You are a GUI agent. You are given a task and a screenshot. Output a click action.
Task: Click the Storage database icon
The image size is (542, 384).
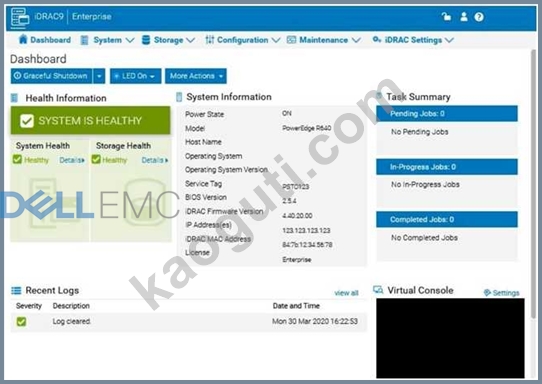(x=146, y=40)
